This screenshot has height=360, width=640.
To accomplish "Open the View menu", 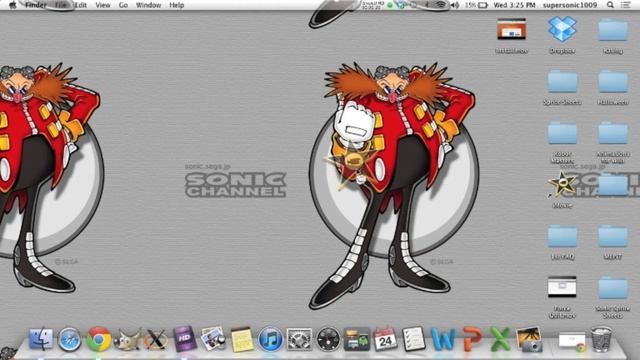I will (x=102, y=5).
